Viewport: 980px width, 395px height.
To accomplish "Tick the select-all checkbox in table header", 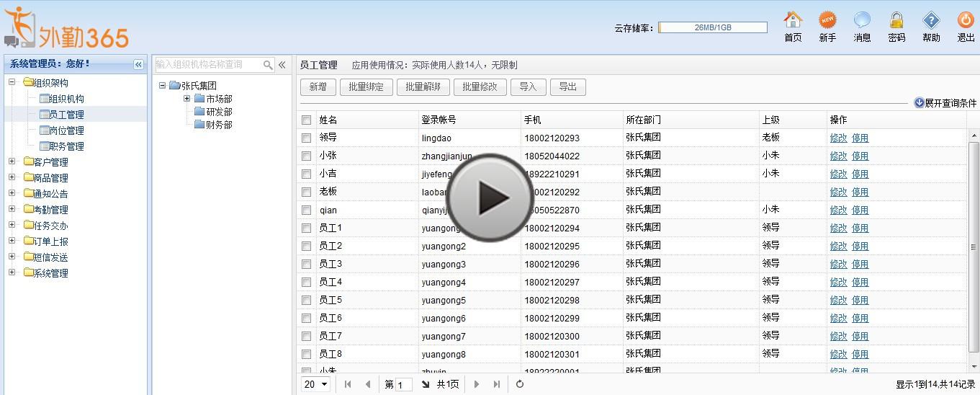I will coord(307,120).
